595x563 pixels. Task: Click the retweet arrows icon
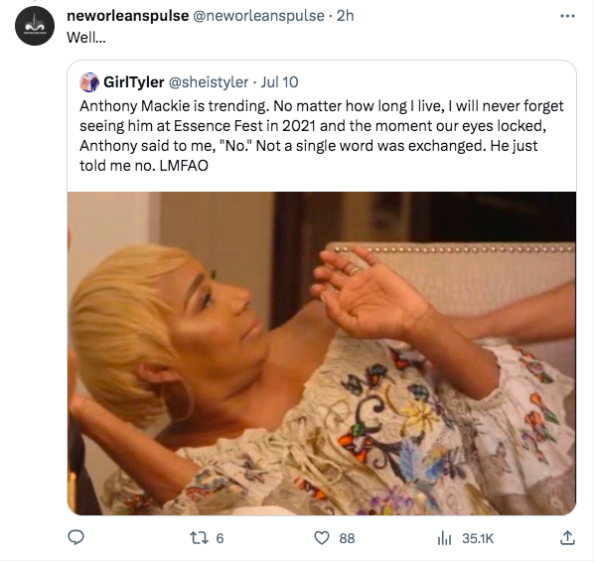(x=199, y=538)
